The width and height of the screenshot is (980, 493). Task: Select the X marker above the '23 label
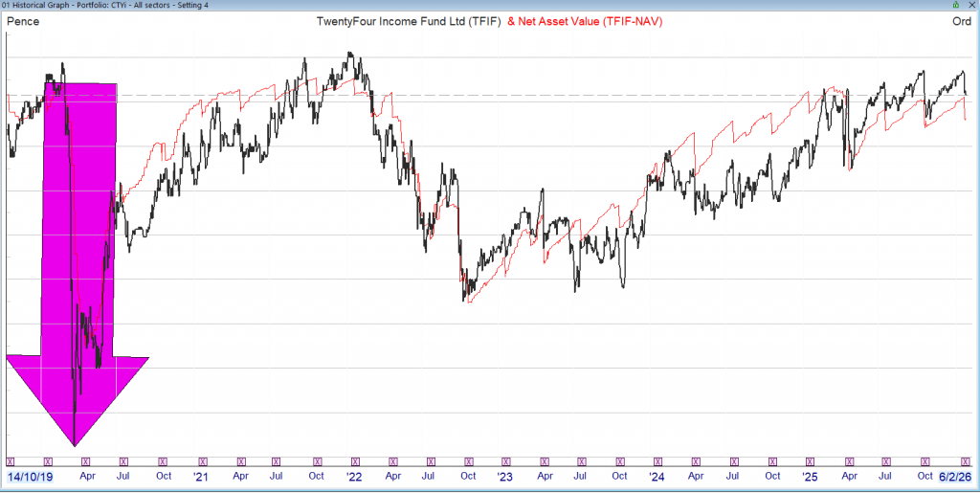point(504,462)
